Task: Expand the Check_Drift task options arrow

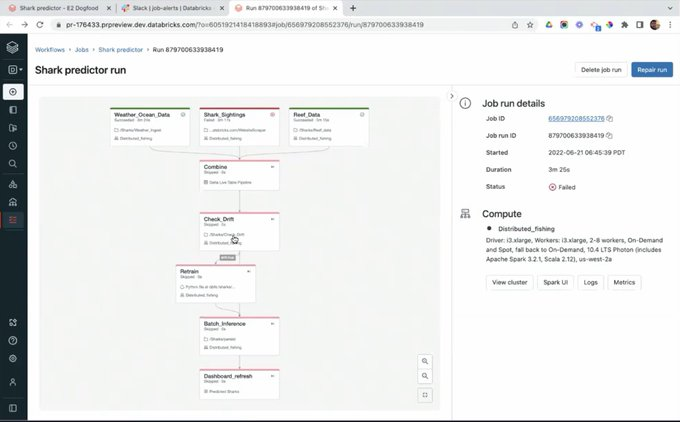Action: coord(272,219)
